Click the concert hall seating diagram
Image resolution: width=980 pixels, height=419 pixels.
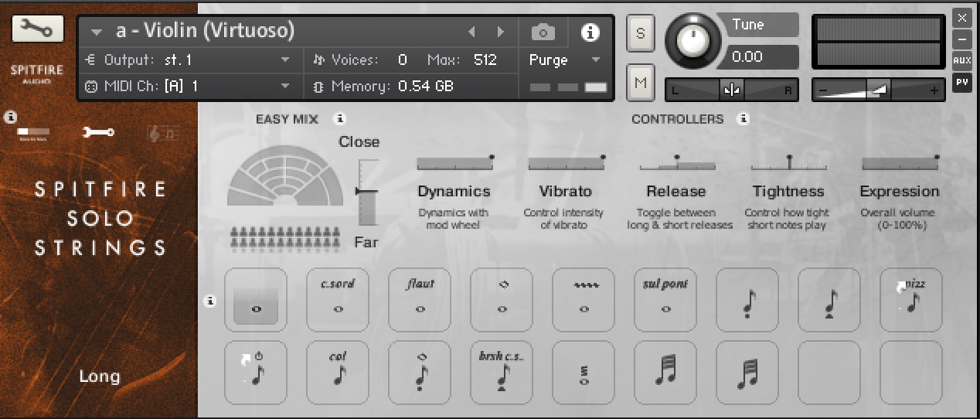286,175
